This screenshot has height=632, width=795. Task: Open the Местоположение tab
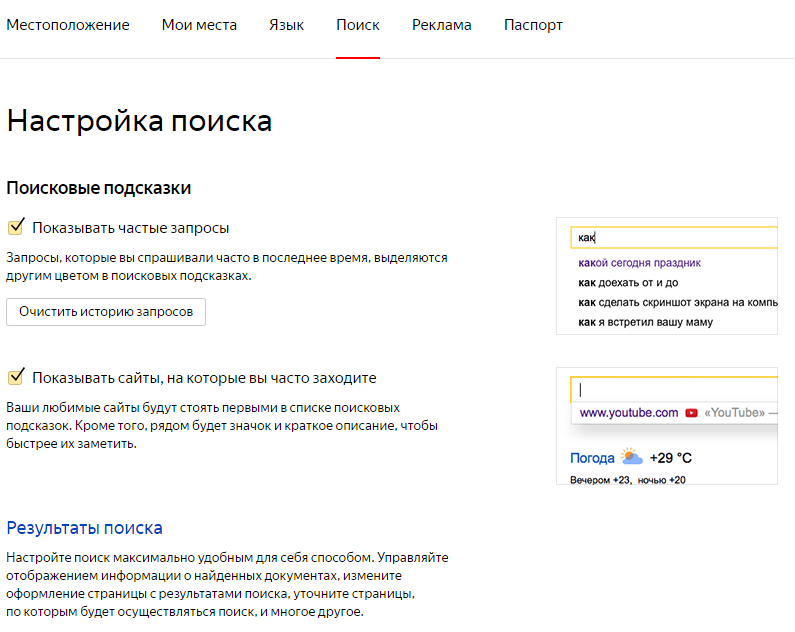pos(68,25)
